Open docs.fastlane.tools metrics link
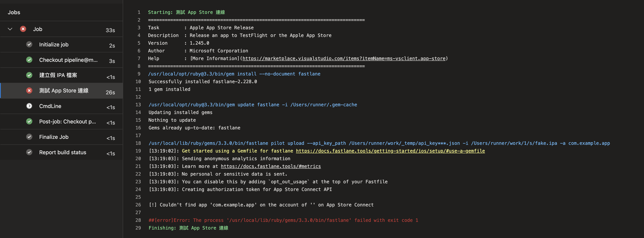The width and height of the screenshot is (644, 238). pyautogui.click(x=270, y=166)
